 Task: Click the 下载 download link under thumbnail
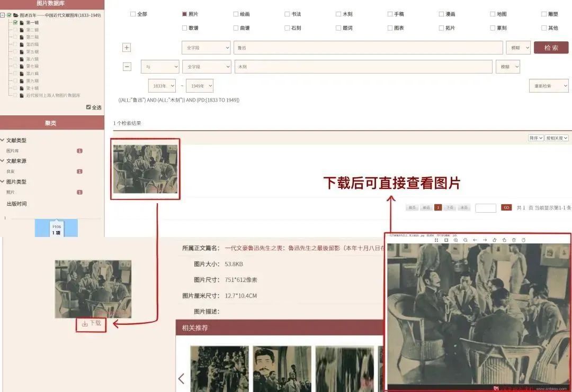coord(92,323)
